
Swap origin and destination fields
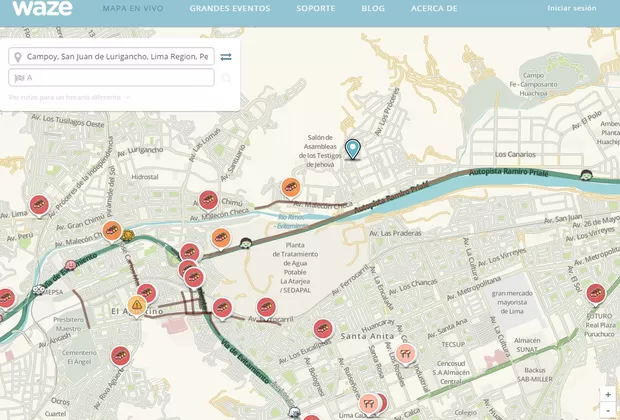tap(226, 57)
